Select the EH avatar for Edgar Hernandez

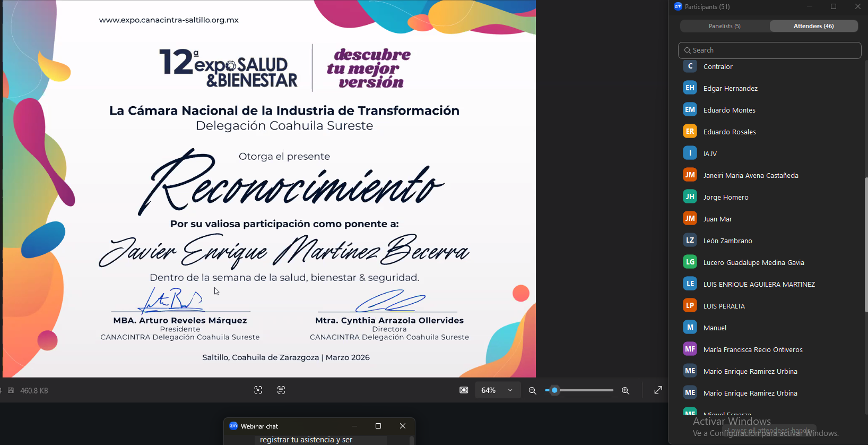pos(690,88)
